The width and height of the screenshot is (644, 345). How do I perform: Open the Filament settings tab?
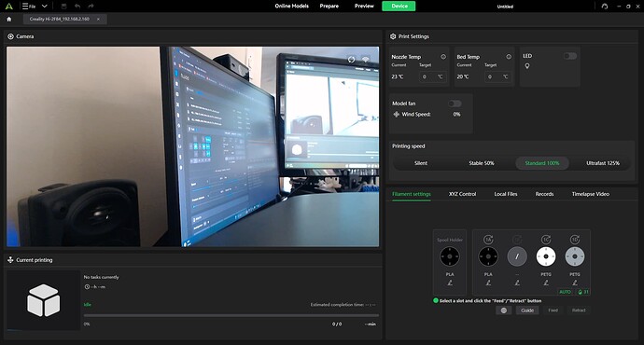411,194
